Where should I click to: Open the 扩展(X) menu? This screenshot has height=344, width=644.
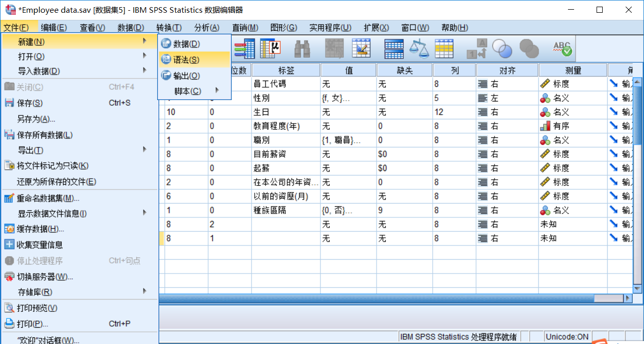pyautogui.click(x=376, y=28)
